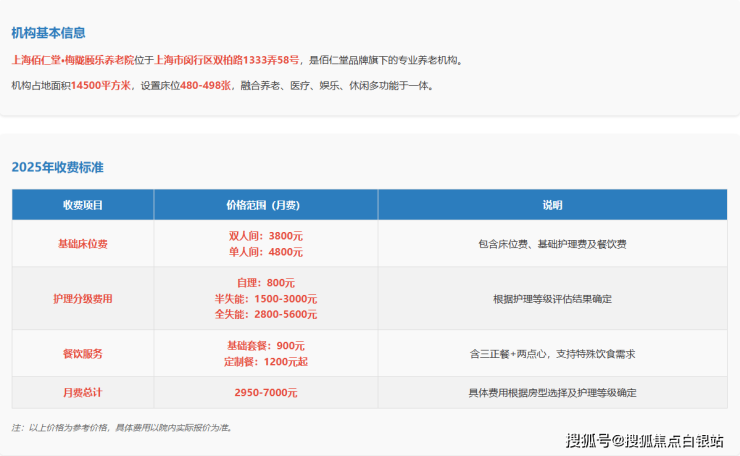
Task: Click the 价格范围（月费） column header
Action: coord(265,205)
